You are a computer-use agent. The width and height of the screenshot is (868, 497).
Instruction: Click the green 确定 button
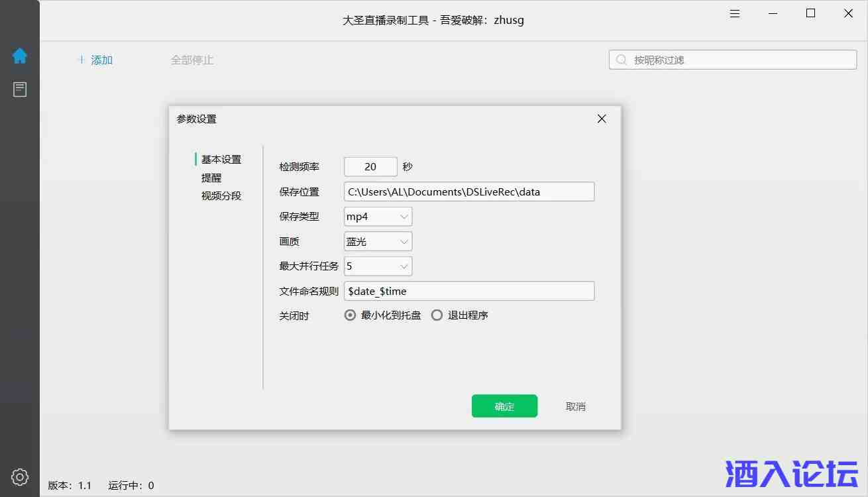click(x=504, y=406)
